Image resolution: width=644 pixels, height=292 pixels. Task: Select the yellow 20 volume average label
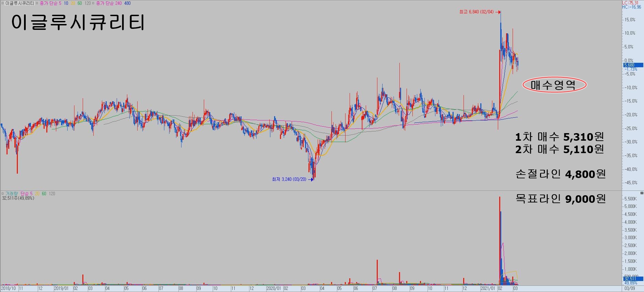(37, 194)
